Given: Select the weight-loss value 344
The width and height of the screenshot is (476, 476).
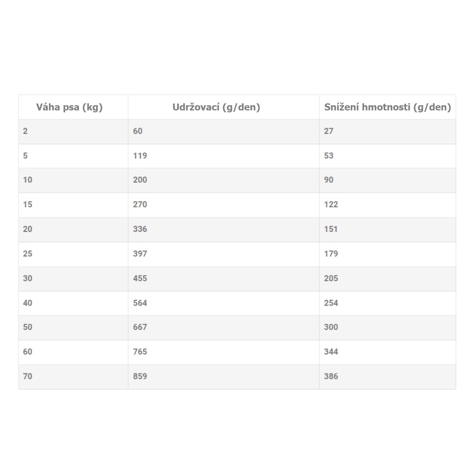Looking at the screenshot, I should tap(331, 352).
